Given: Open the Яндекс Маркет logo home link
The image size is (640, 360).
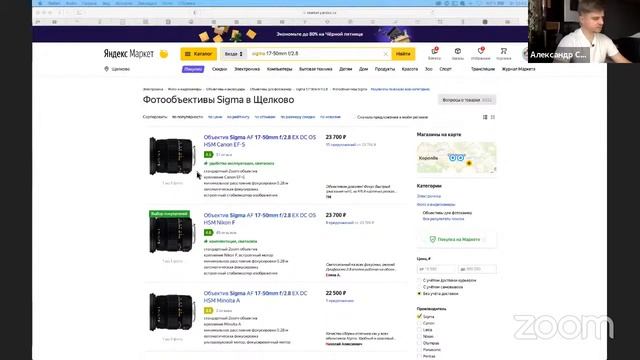Looking at the screenshot, I should [129, 54].
